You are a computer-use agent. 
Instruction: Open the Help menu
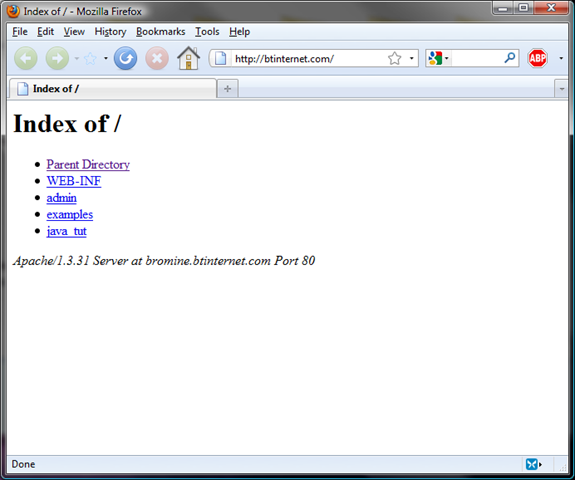tap(239, 32)
